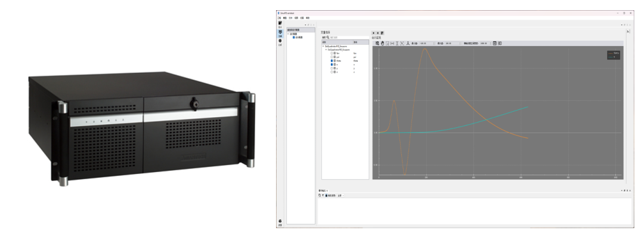Collapse the root node in left configuration tree
This screenshot has width=644, height=236.
point(289,34)
